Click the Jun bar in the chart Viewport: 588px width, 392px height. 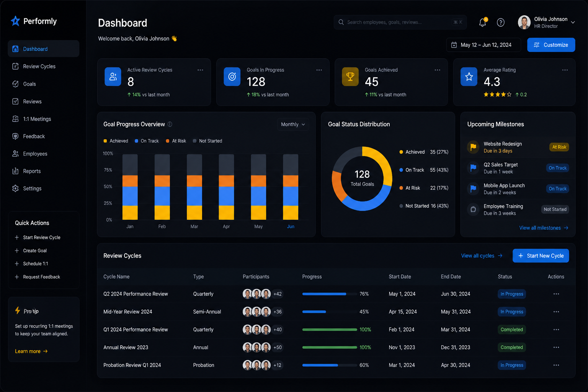click(291, 187)
